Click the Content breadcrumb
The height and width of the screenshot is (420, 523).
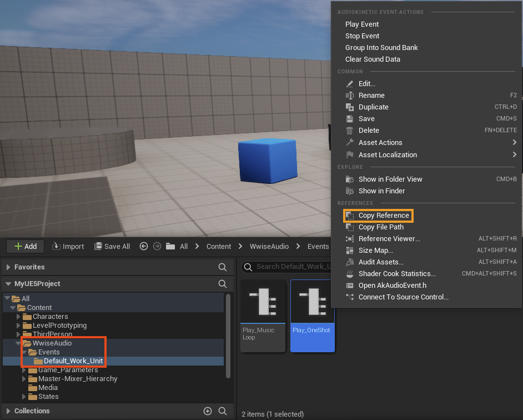click(x=219, y=247)
